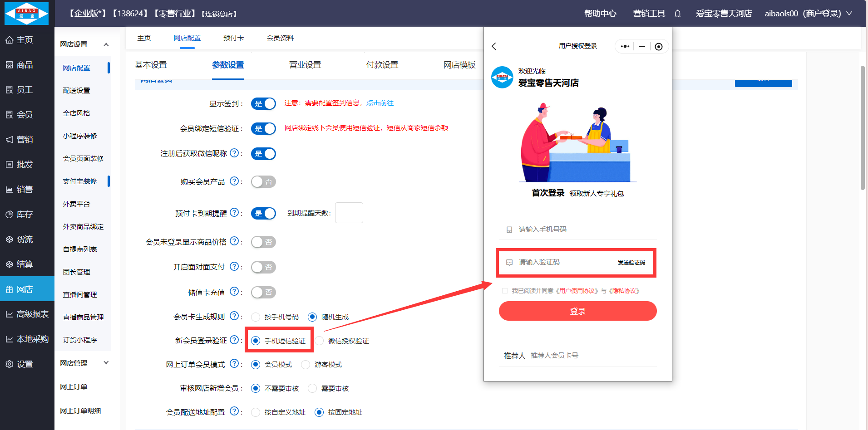Enable the 购买会员产品 switch
This screenshot has width=868, height=430.
263,182
